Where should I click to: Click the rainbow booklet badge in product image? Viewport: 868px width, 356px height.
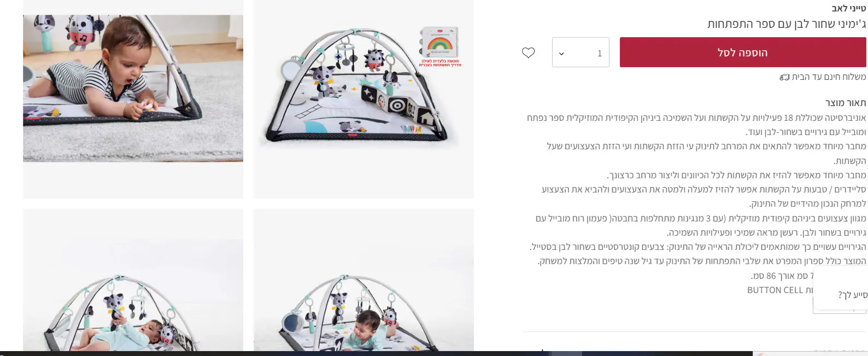click(x=439, y=42)
